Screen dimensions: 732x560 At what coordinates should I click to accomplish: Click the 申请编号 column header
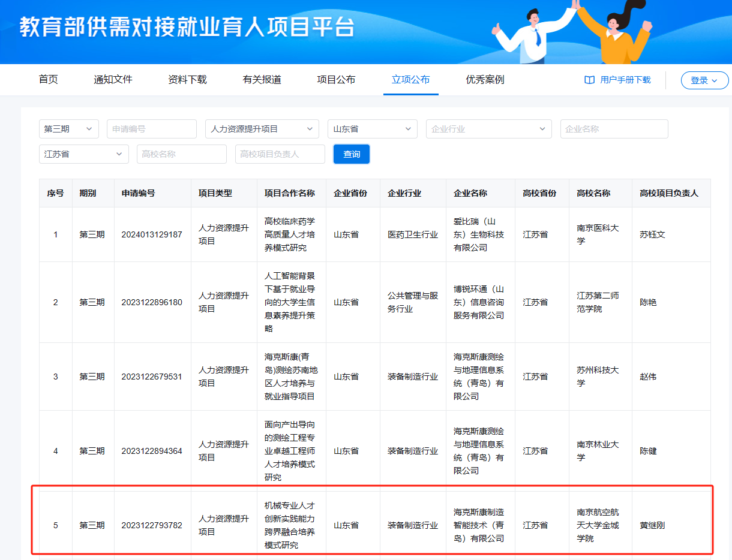(x=138, y=193)
